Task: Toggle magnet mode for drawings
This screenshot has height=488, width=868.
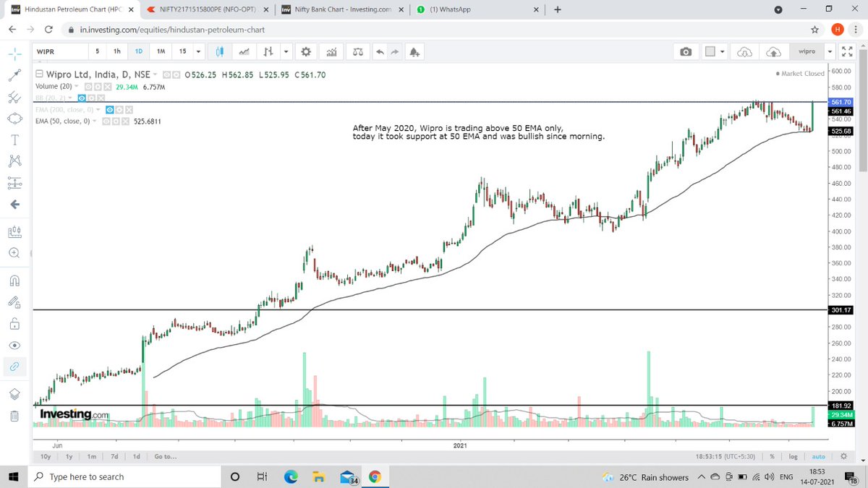Action: tap(14, 281)
